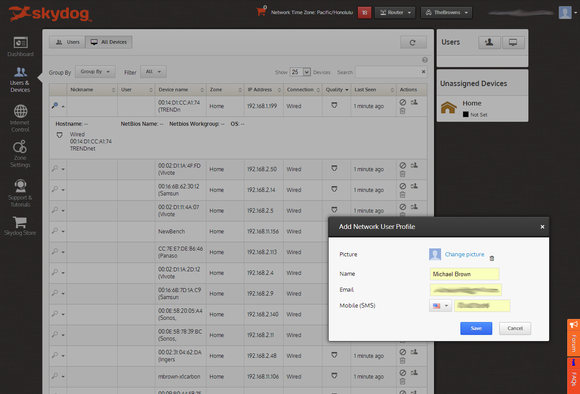The height and width of the screenshot is (394, 580).
Task: Remove profile picture with trash icon
Action: coord(492,259)
